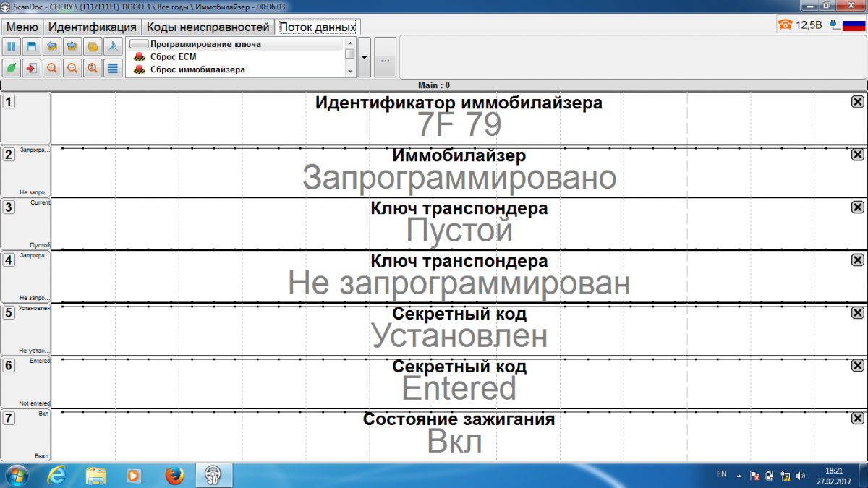
Task: Click the Запрограммировано value text
Action: [459, 178]
